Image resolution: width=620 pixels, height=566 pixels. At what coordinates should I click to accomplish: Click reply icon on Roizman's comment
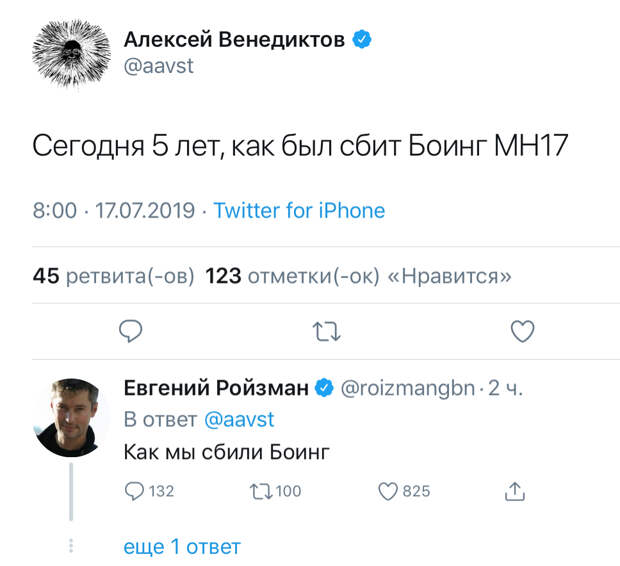coord(135,490)
